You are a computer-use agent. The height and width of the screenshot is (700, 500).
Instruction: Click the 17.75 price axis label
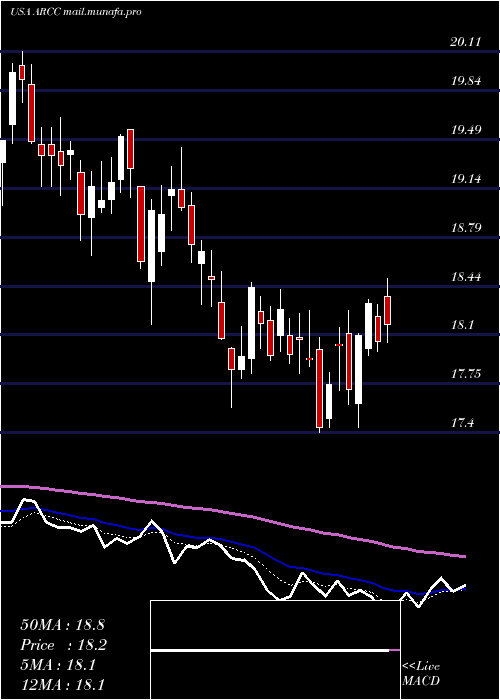[467, 374]
